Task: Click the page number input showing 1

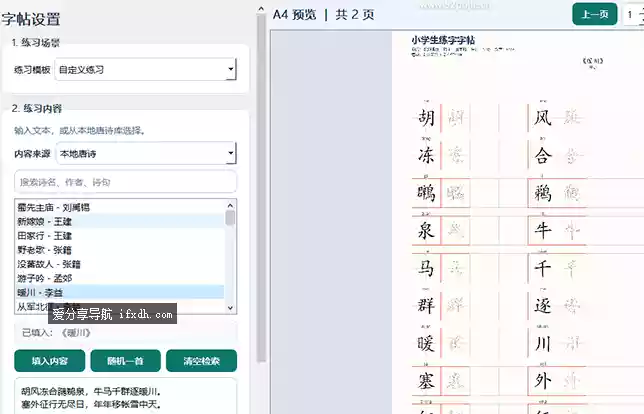Action: click(634, 15)
